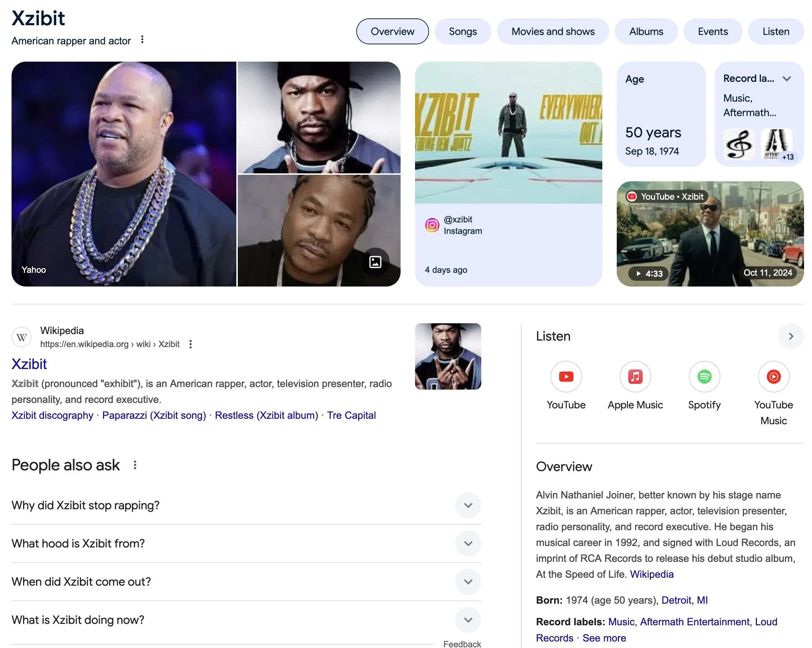This screenshot has height=648, width=812.
Task: Click three-dot menu beside American rapper and actor
Action: [142, 40]
